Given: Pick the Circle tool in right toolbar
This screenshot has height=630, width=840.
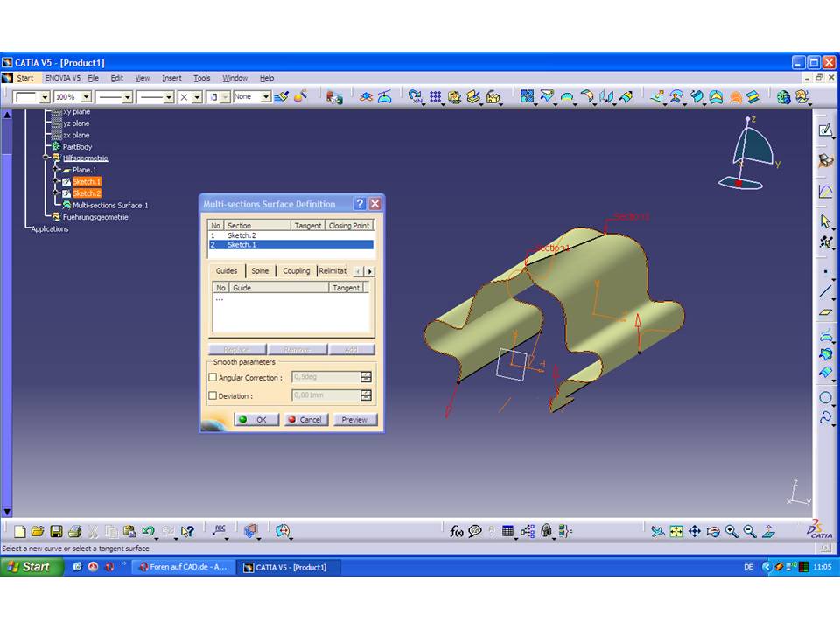Looking at the screenshot, I should pos(825,397).
